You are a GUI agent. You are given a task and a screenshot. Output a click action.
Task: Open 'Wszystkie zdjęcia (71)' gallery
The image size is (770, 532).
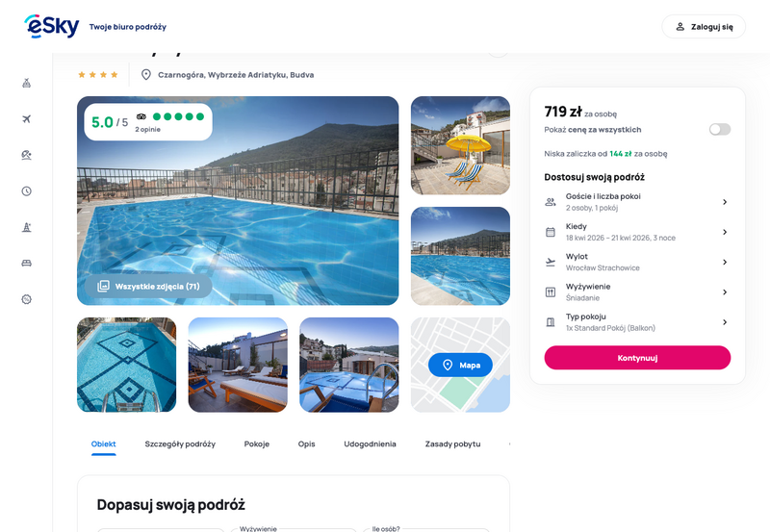pos(148,286)
